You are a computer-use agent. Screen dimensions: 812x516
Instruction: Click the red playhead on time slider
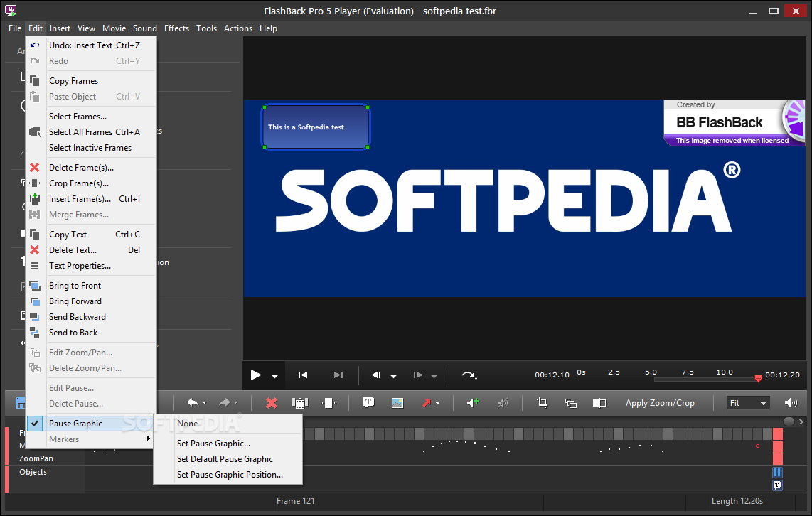click(758, 377)
